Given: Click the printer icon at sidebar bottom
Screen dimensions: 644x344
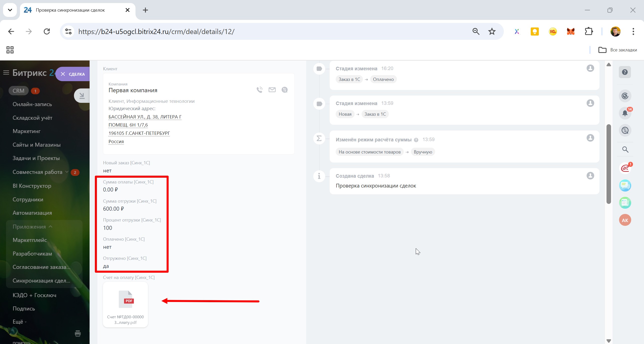Looking at the screenshot, I should coord(78,333).
